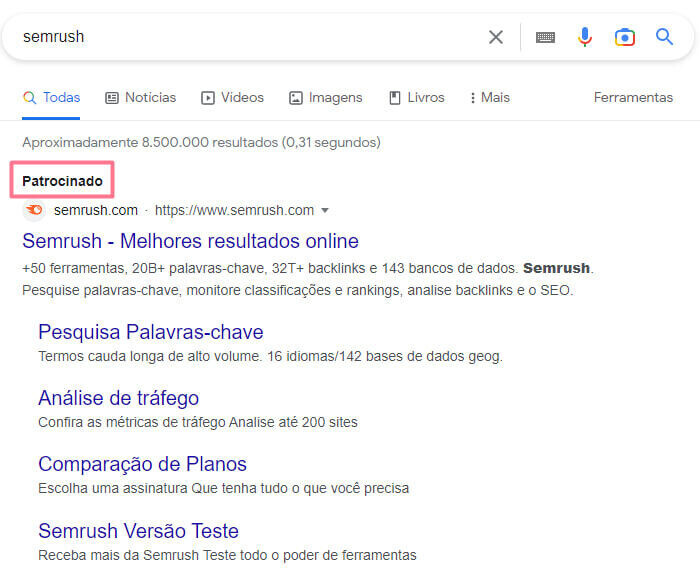The width and height of the screenshot is (700, 582).
Task: Click the blue magnifying glass search button
Action: point(664,37)
